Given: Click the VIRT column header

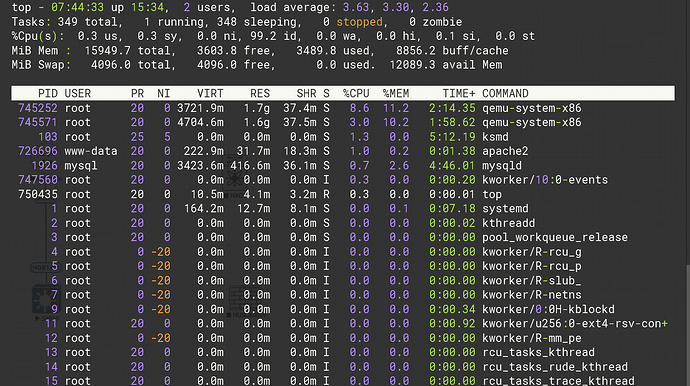Looking at the screenshot, I should (x=210, y=93).
